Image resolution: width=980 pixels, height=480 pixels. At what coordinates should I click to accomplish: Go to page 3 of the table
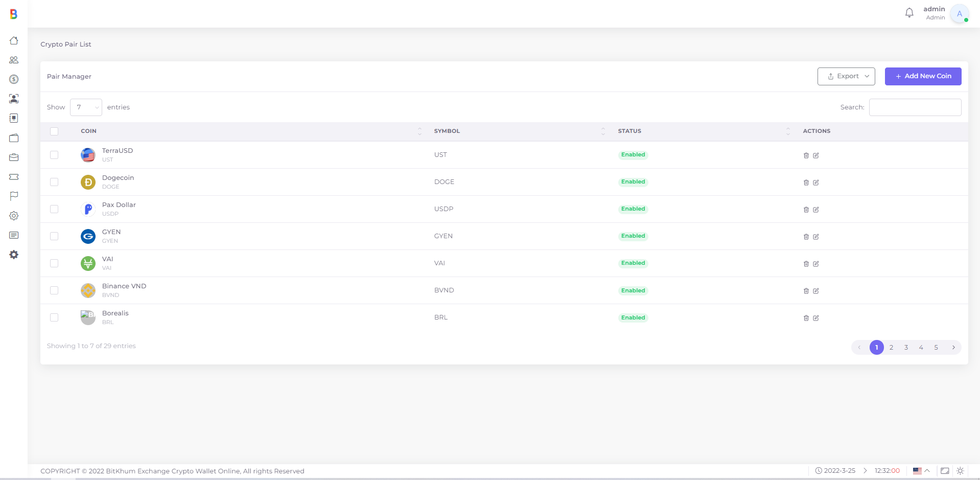[x=906, y=348]
